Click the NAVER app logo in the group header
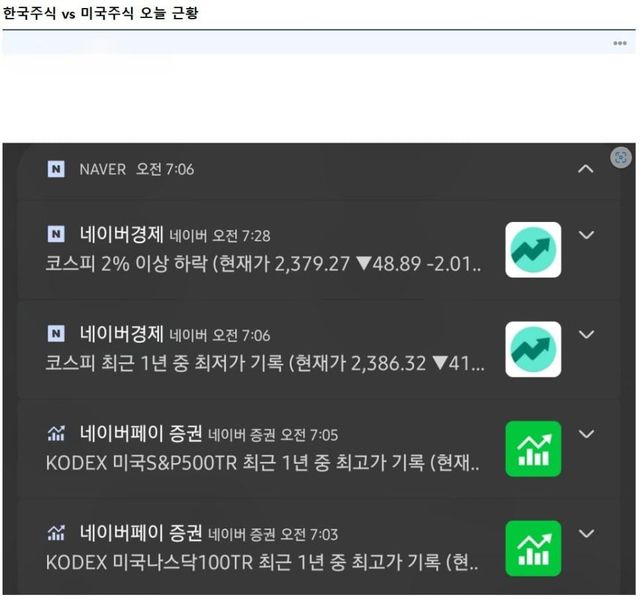Viewport: 640px width, 603px height. click(x=56, y=169)
